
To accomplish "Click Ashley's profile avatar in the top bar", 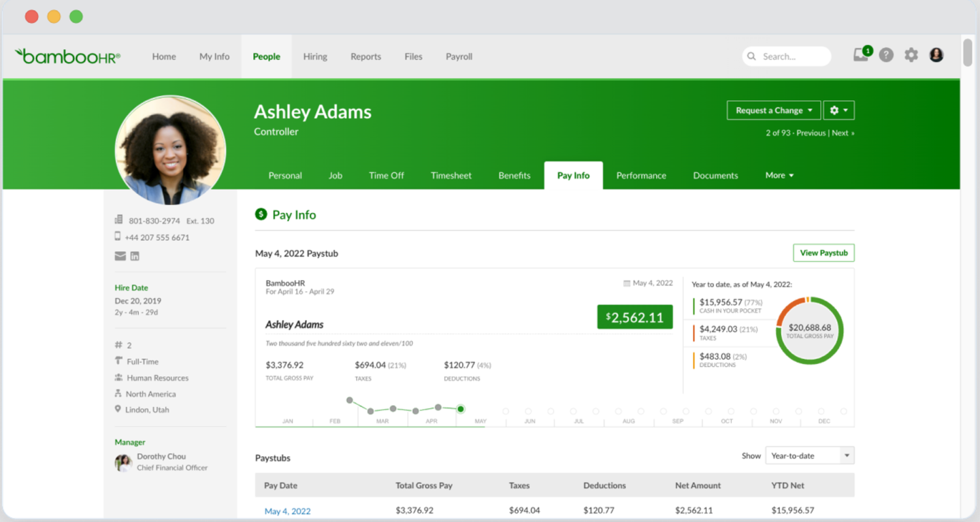I will click(936, 55).
